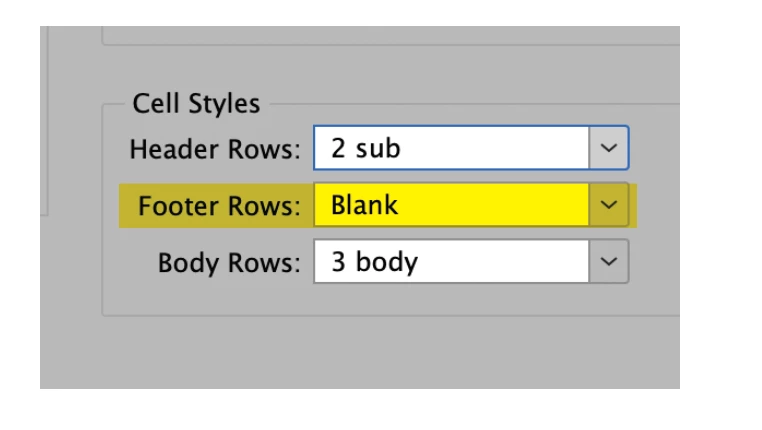Expand the style list showing 'Blank'
Viewport: 762px width, 430px height.
pos(611,206)
